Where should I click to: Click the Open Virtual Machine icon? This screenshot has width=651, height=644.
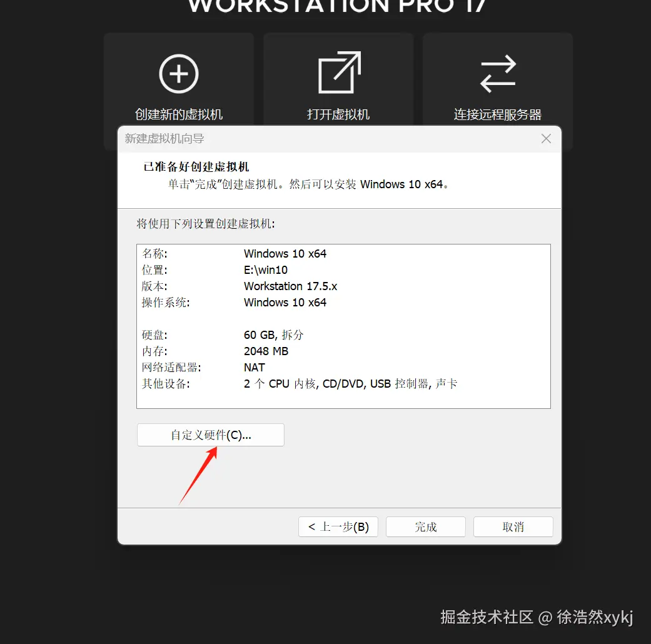339,73
